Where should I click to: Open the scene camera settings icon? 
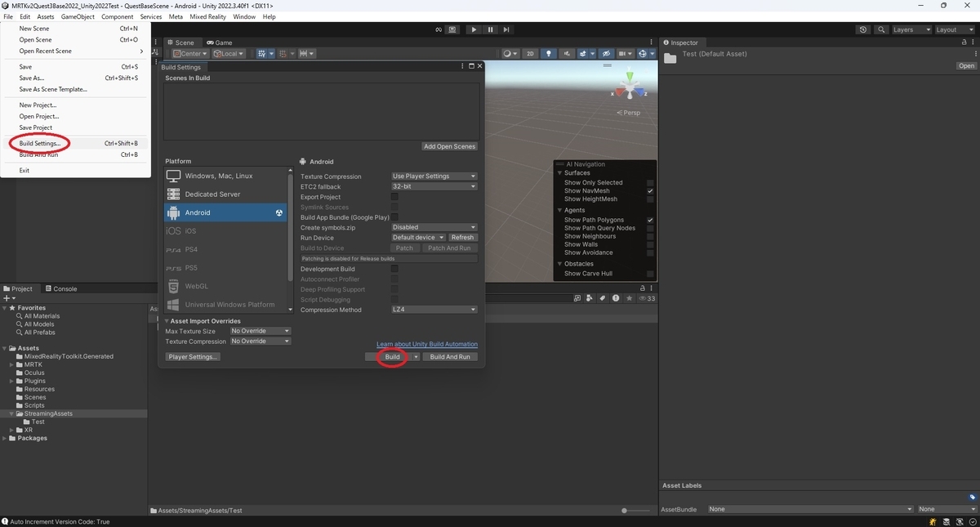tap(626, 54)
